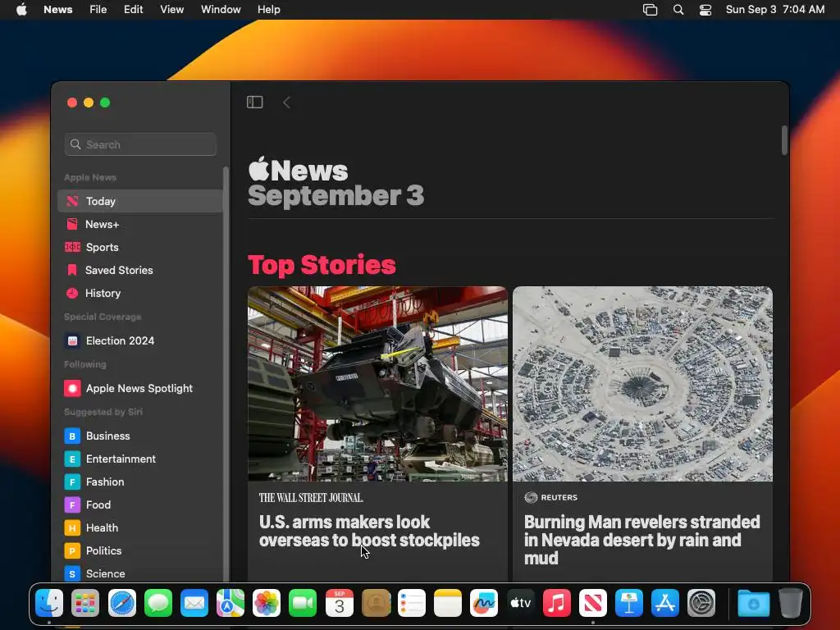Choose the Science topic icon

(72, 573)
